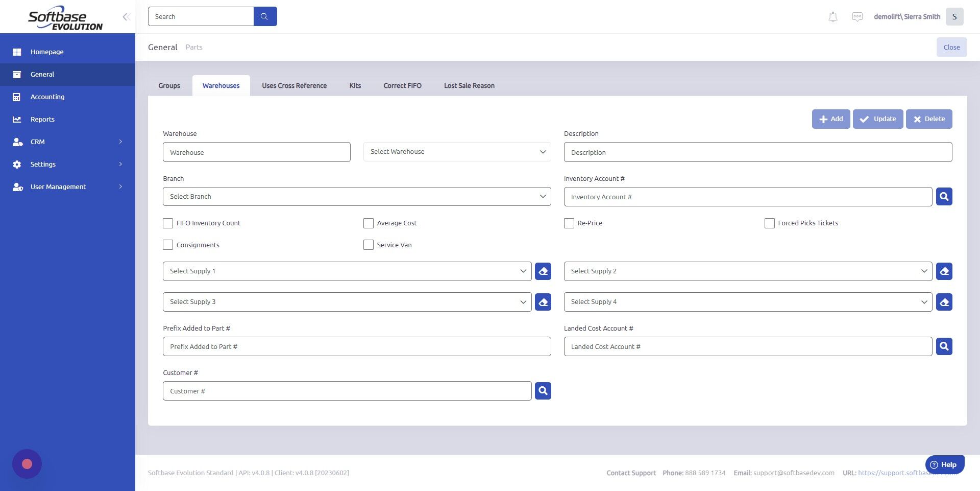Open the Lost Sale Reason tab
Image resolution: width=980 pixels, height=491 pixels.
coord(469,85)
